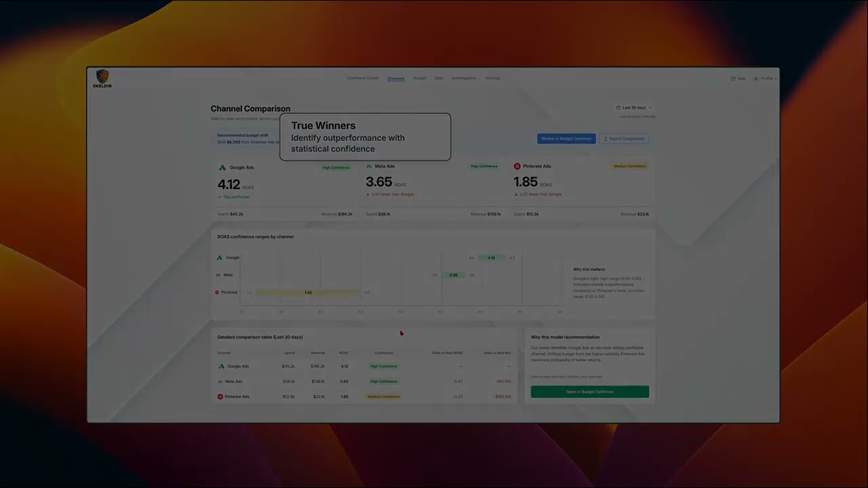Click Meta Ads icon in comparison table

[220, 382]
